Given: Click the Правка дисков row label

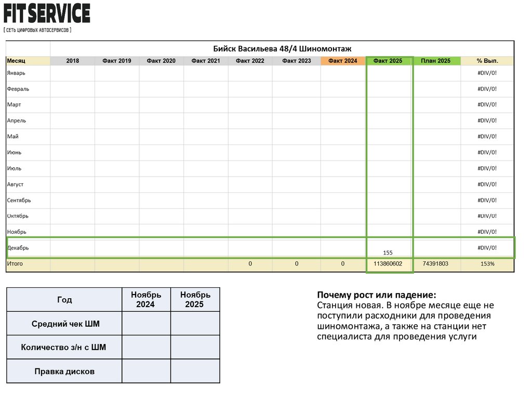Looking at the screenshot, I should tap(64, 371).
